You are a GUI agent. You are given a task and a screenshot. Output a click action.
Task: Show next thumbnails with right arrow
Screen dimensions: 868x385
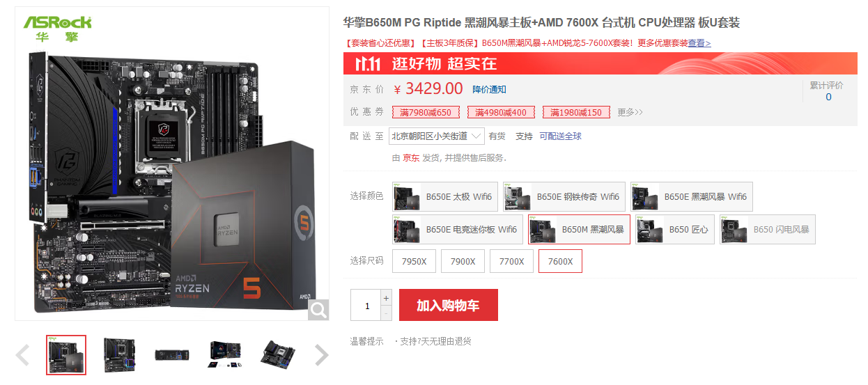(x=321, y=355)
